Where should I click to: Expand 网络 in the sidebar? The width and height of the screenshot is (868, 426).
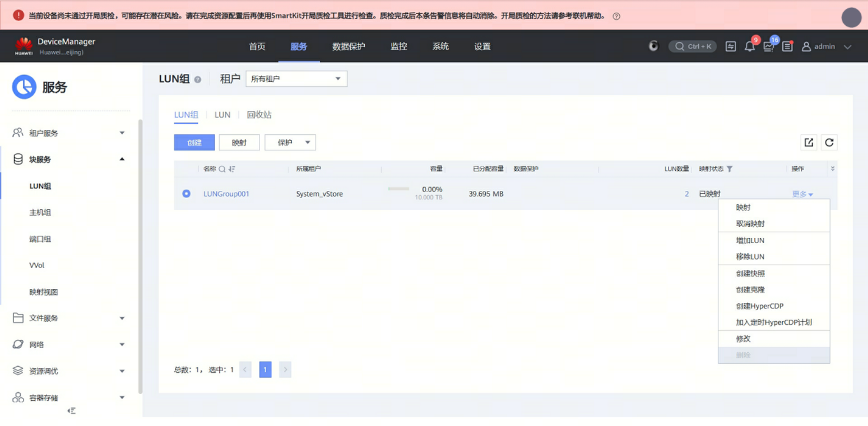122,345
